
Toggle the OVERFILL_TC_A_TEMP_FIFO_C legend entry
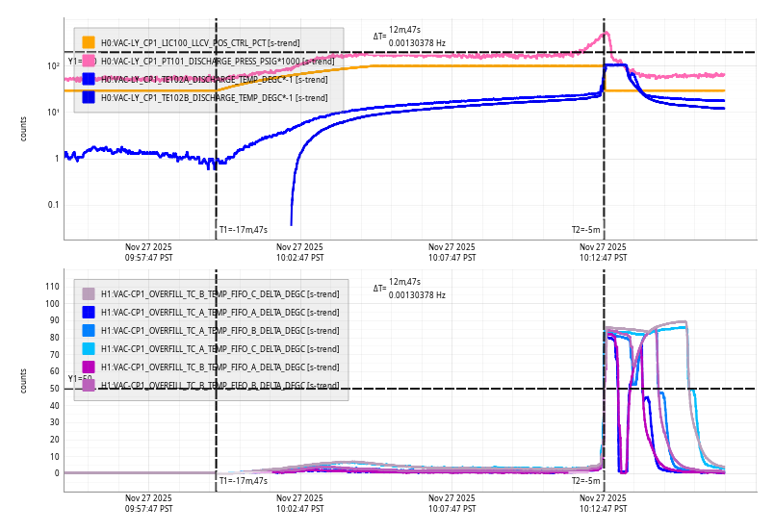click(219, 349)
